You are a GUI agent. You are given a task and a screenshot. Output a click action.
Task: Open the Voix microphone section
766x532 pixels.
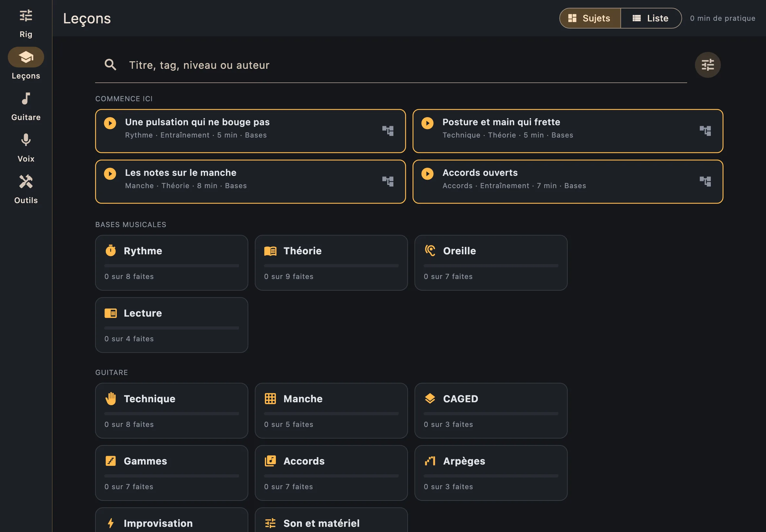pyautogui.click(x=26, y=148)
